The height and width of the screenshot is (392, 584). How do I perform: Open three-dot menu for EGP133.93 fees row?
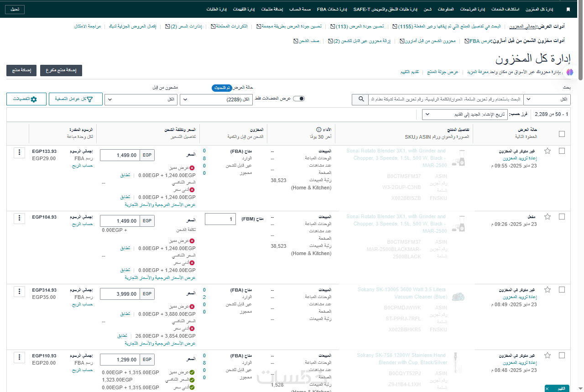tap(19, 152)
